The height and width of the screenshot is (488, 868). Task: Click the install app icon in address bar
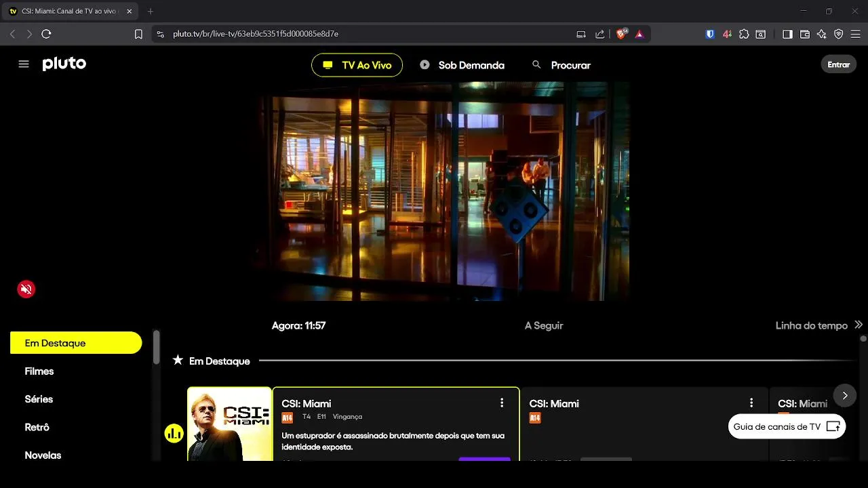(x=581, y=34)
